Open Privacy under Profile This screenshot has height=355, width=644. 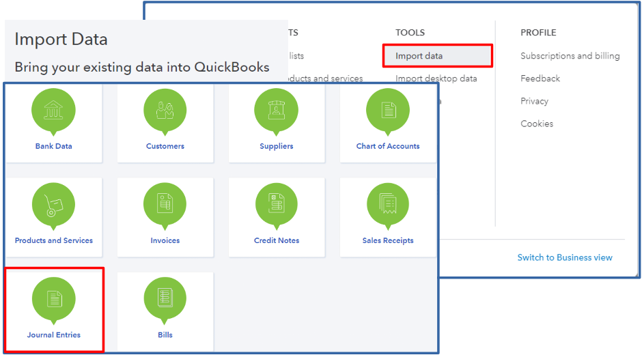[x=534, y=101]
